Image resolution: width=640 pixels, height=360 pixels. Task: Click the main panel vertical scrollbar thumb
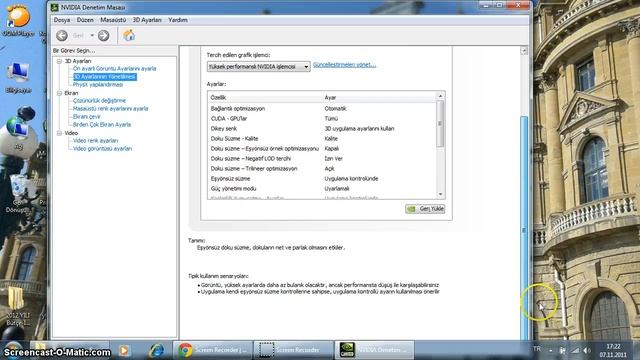[524, 229]
